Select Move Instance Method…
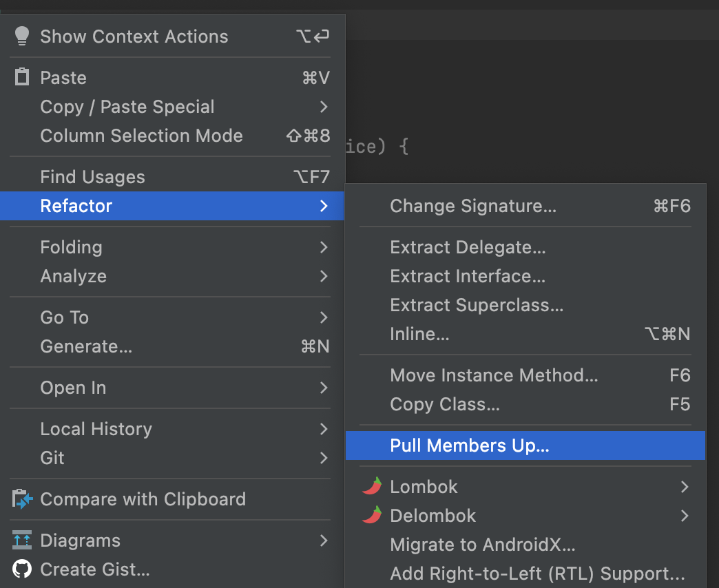 494,375
